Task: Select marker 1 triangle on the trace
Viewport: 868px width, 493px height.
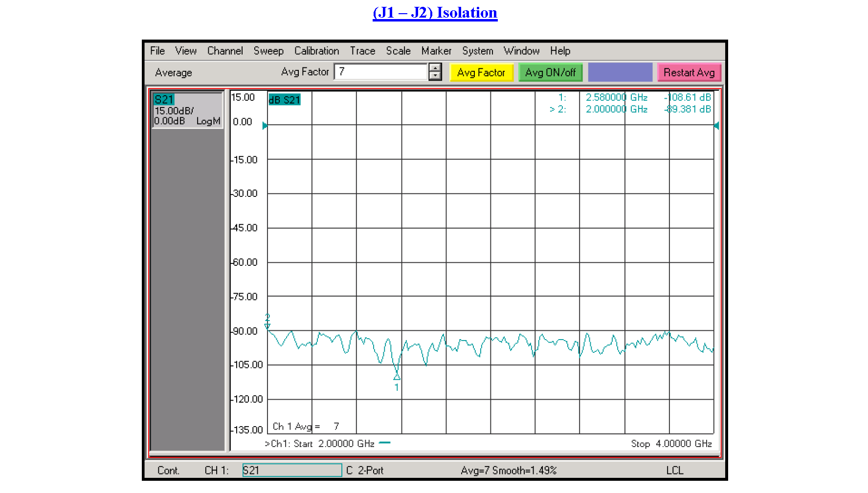Action: click(x=396, y=377)
